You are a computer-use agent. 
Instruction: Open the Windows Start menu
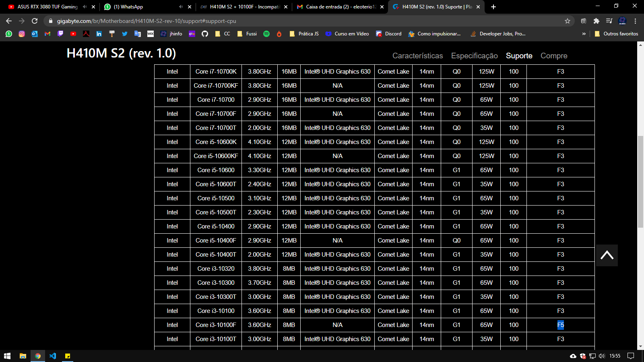[7, 356]
